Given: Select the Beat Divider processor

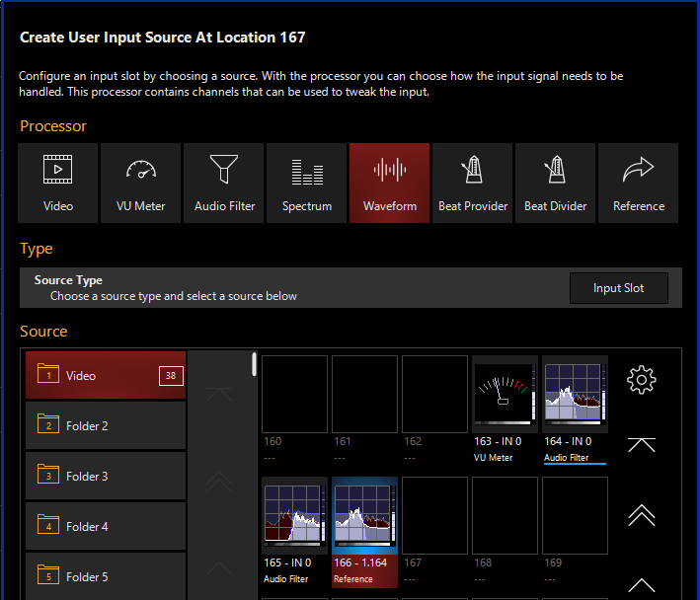Looking at the screenshot, I should [x=556, y=183].
